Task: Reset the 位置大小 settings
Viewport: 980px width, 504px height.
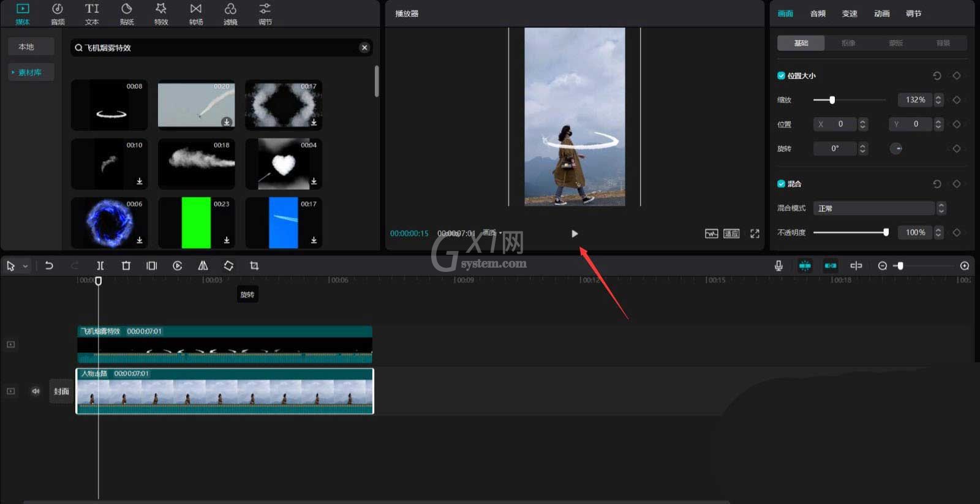Action: [x=937, y=76]
